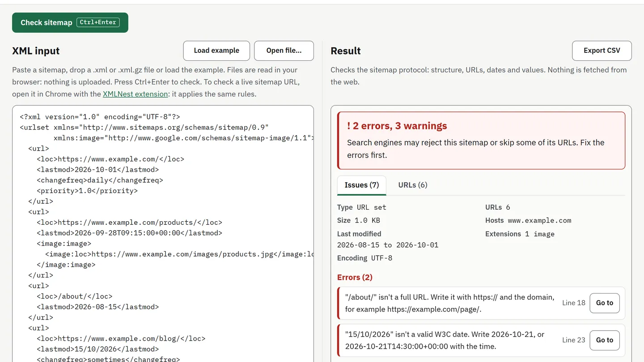
Task: Click the "XML input" heading
Action: (36, 51)
